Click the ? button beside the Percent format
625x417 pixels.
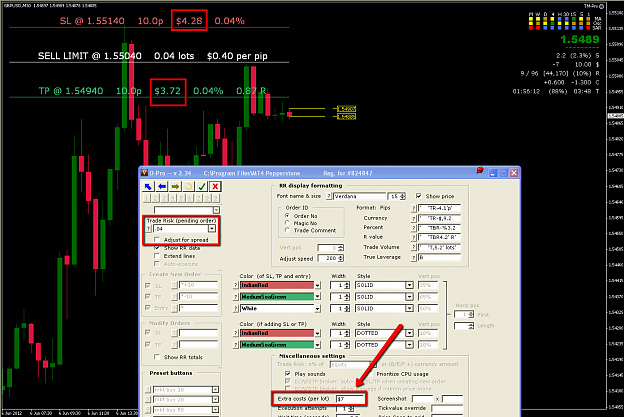click(413, 228)
